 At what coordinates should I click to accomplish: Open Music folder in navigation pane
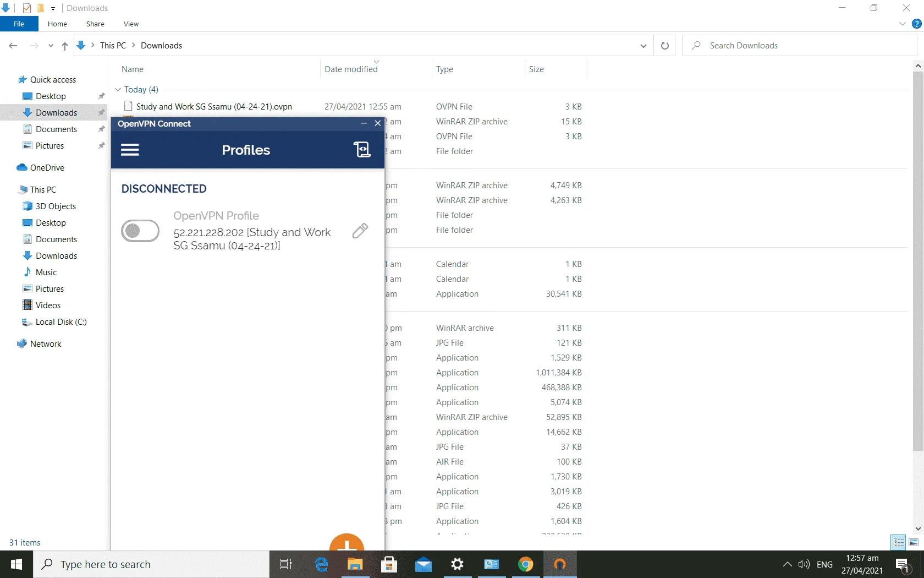(x=46, y=272)
